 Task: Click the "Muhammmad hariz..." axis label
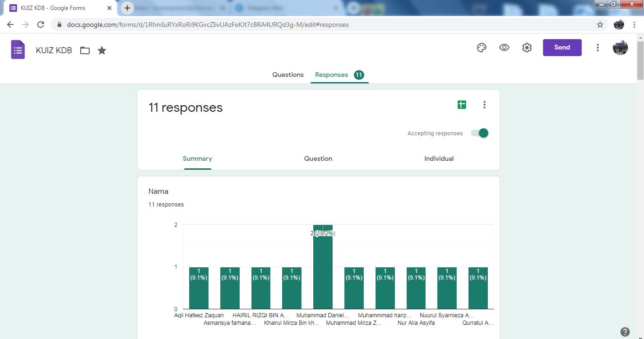(x=385, y=315)
